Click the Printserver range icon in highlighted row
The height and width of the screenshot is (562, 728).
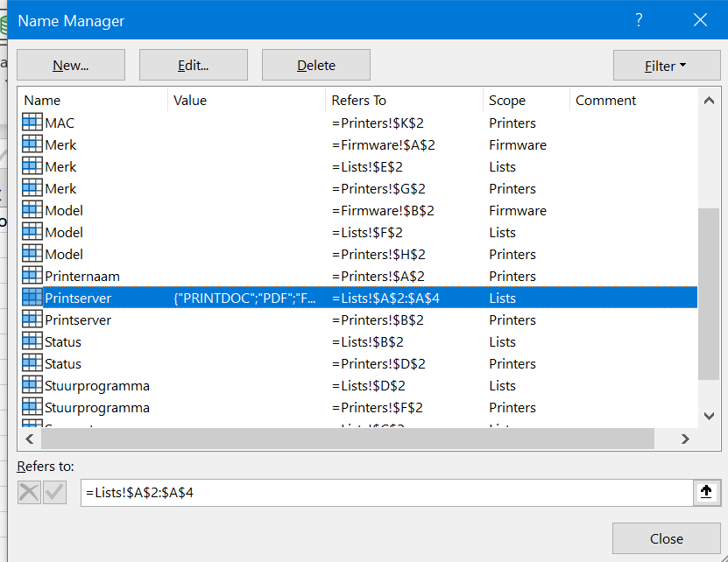[31, 298]
